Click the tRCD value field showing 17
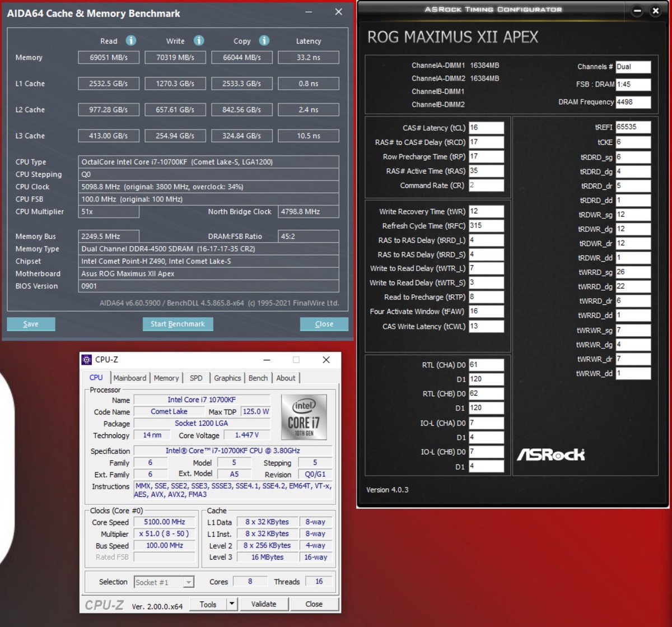672x627 pixels. [x=486, y=142]
